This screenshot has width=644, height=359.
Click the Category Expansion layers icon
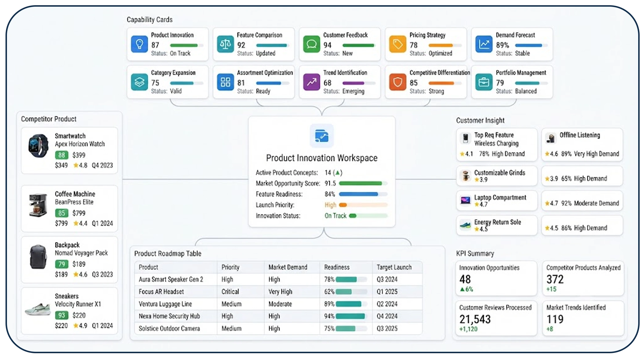point(139,82)
